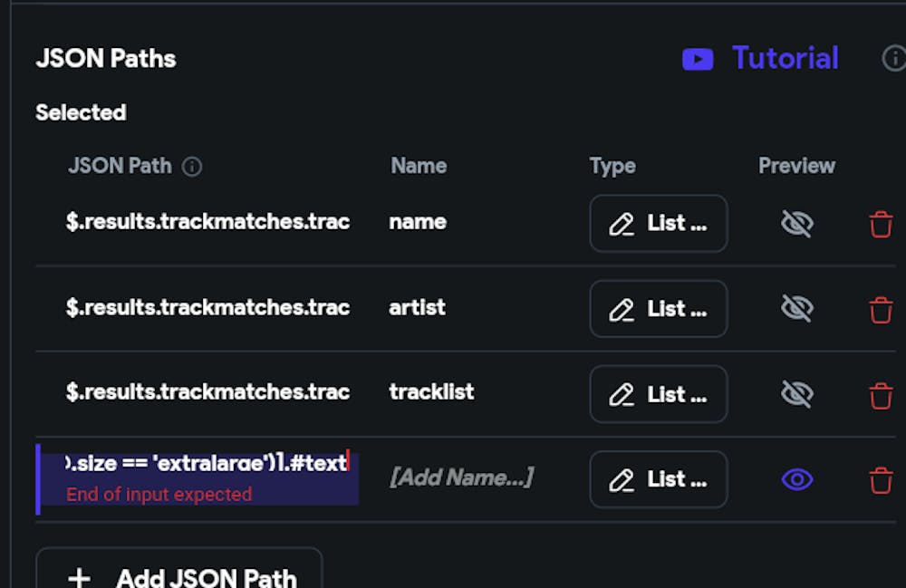Delete the unnamed extralarge JSON path row

(x=881, y=480)
